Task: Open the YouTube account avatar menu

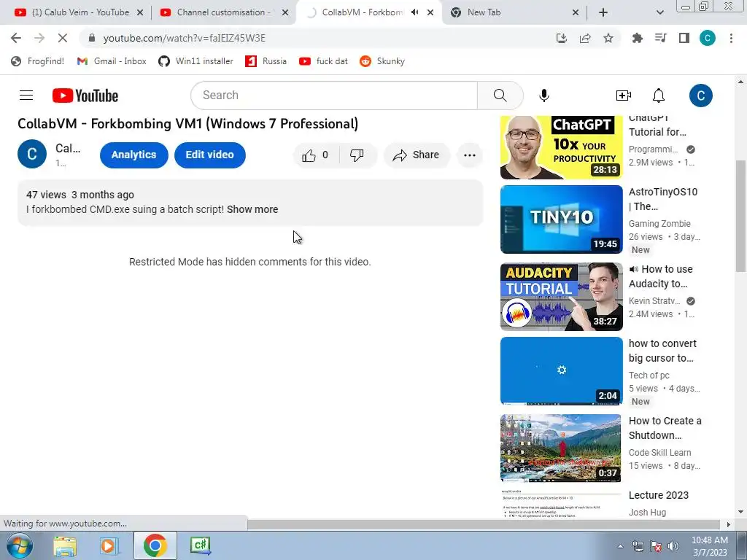Action: pyautogui.click(x=701, y=96)
